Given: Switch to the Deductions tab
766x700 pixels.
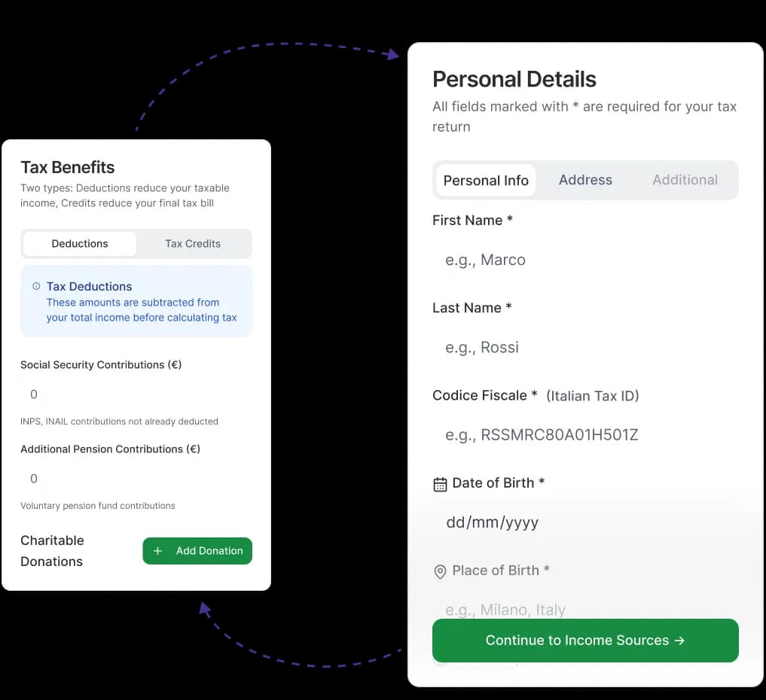Looking at the screenshot, I should coord(80,244).
